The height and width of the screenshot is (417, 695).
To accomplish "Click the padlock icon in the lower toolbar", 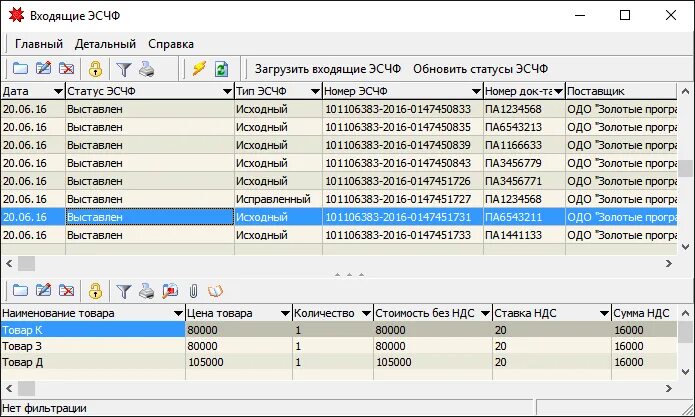I will coord(95,291).
